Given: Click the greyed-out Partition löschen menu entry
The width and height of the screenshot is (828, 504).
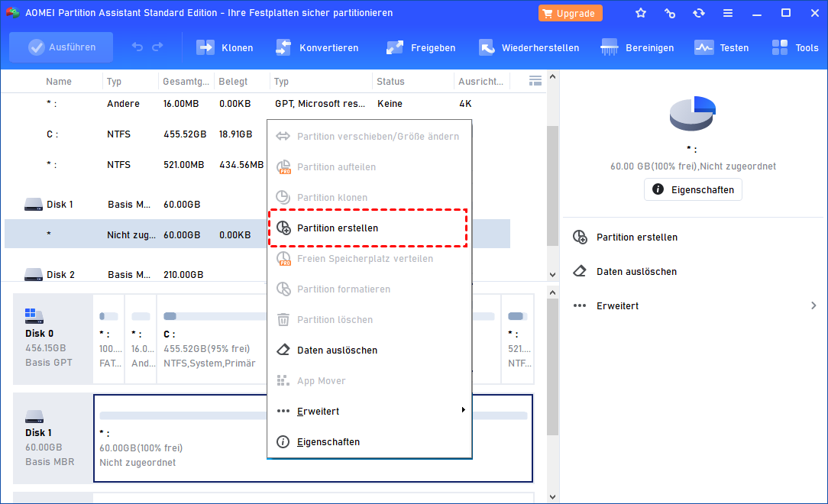Looking at the screenshot, I should (x=369, y=320).
